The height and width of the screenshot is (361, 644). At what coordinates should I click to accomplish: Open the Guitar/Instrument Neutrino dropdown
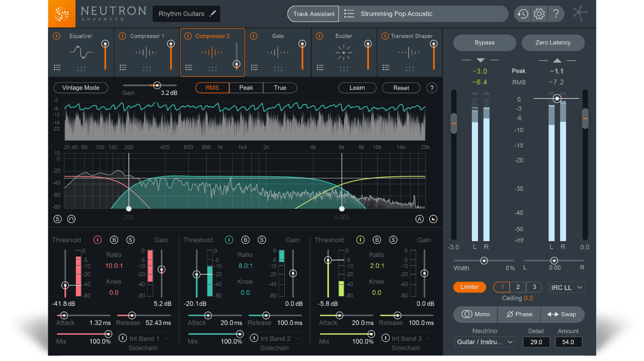coord(485,341)
